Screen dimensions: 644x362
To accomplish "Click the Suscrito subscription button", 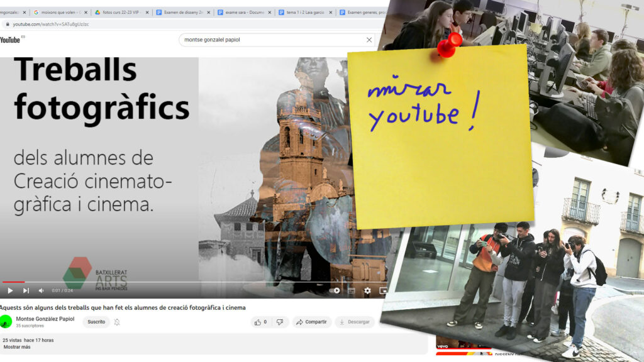I will tap(96, 322).
